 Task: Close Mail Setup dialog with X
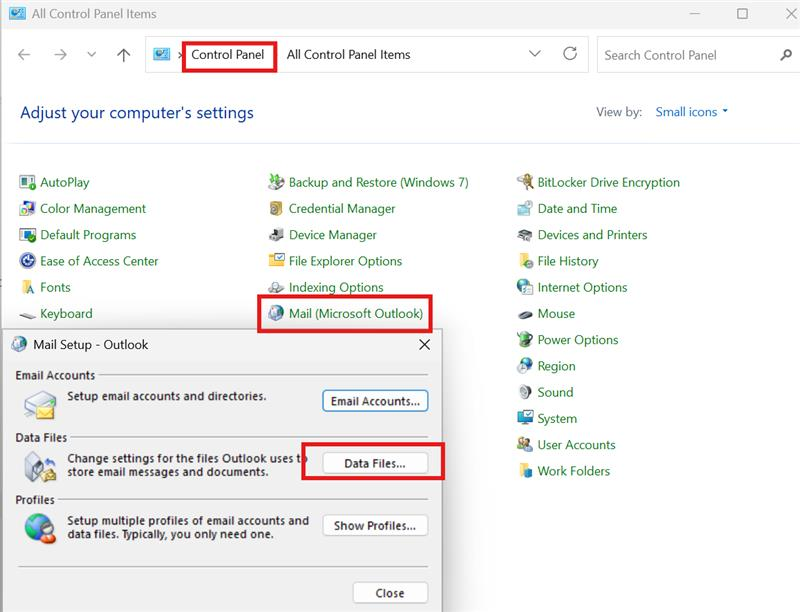tap(424, 345)
